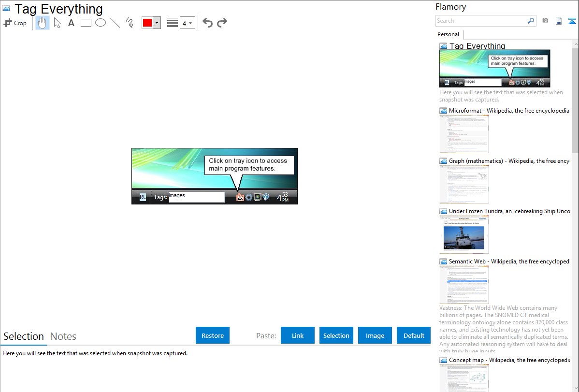Click the snapshot list scrollbar thumb
The image size is (579, 392).
(x=575, y=101)
